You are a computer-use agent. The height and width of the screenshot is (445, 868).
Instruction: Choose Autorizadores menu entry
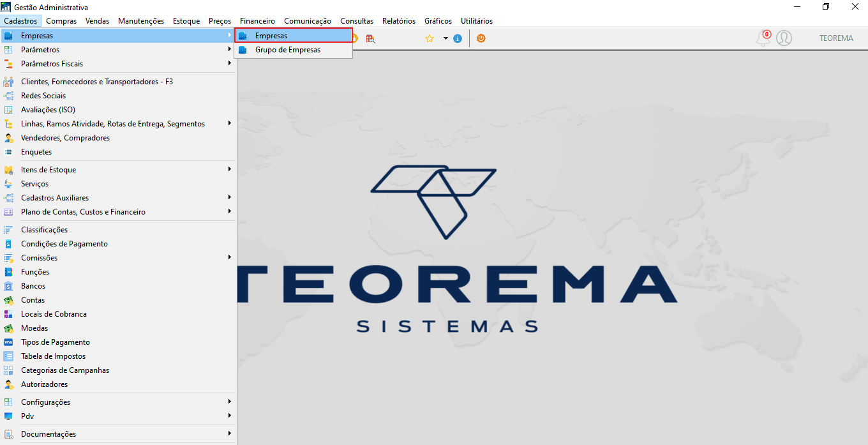click(x=118, y=384)
